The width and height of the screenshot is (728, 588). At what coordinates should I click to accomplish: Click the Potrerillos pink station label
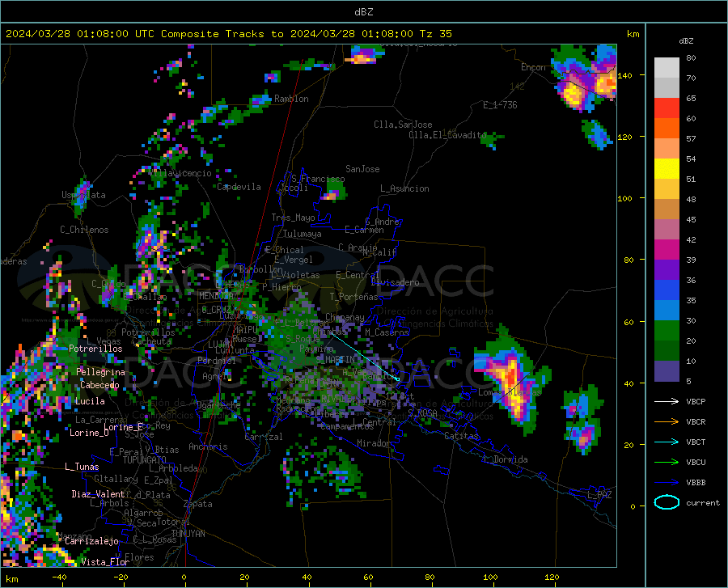tap(95, 349)
